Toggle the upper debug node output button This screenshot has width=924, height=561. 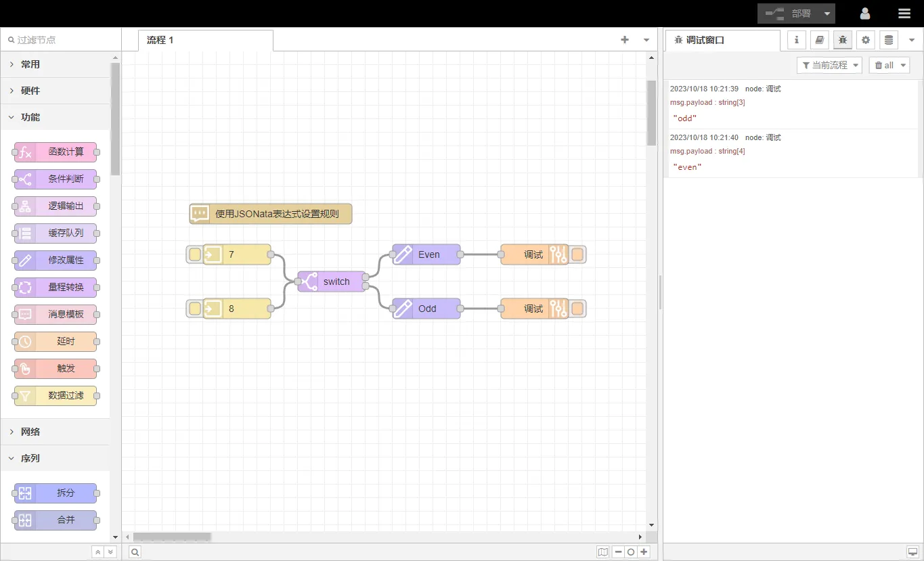tap(578, 254)
